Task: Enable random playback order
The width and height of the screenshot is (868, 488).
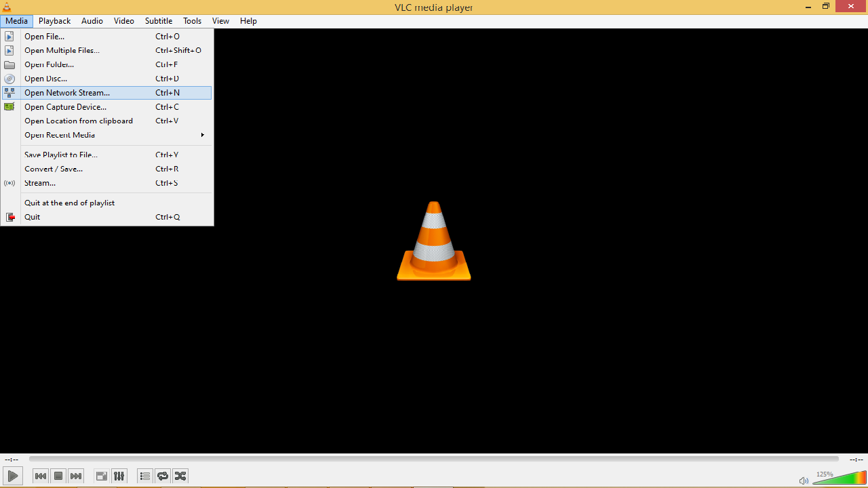Action: (x=180, y=476)
